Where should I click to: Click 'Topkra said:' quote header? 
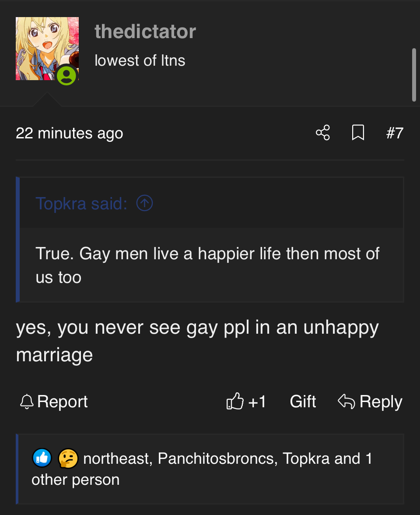(x=81, y=203)
